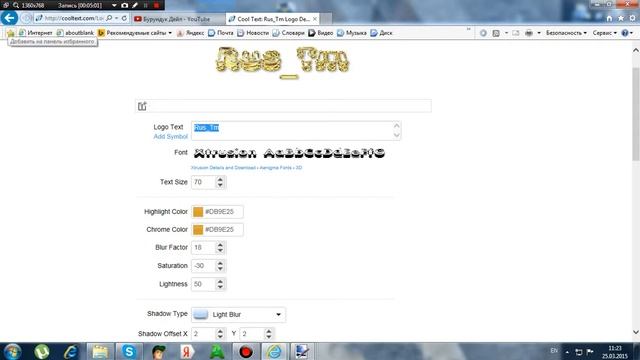640x360 pixels.
Task: Click the address bar search magnifier
Action: (x=109, y=18)
